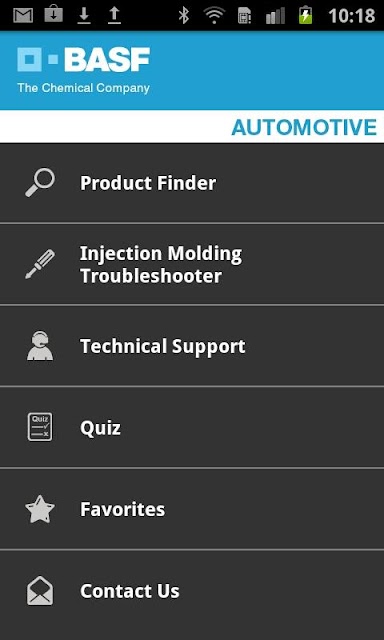Open the Product Finder menu item
Screen dimensions: 384x640
[192, 183]
